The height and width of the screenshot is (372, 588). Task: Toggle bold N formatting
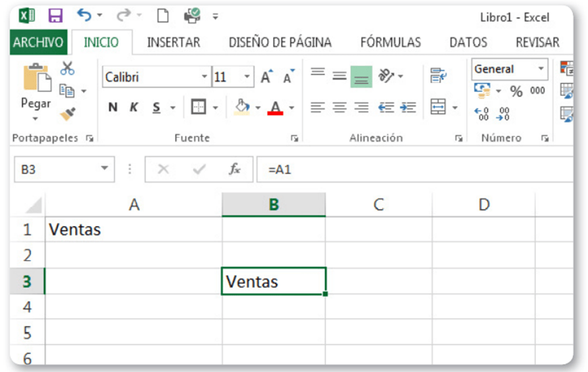coord(112,108)
